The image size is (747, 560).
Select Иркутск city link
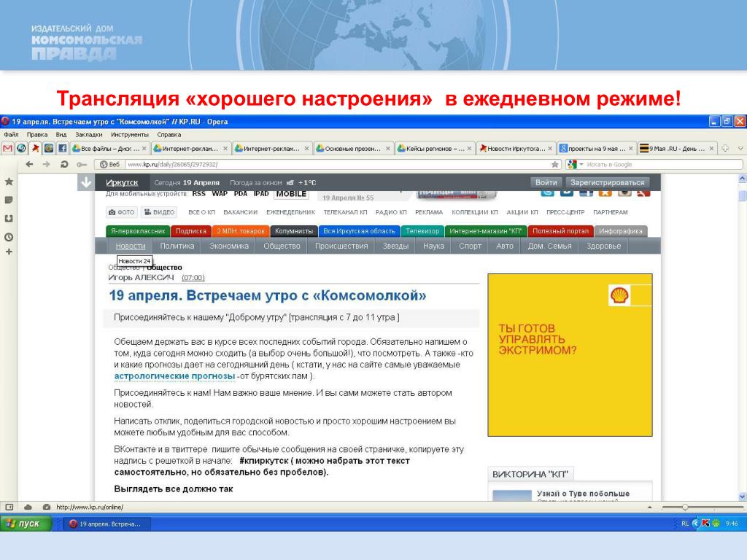[122, 182]
